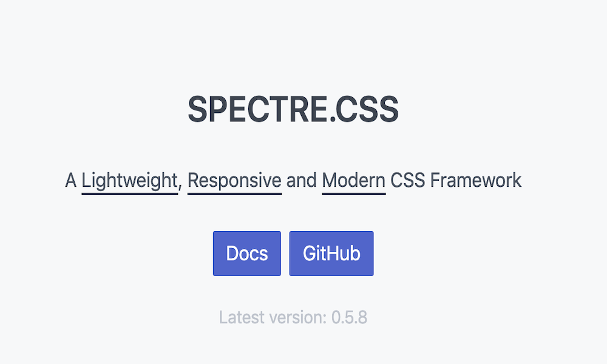Click the SPECTRE.CSS heading
Viewport: 607px width, 364px height.
[x=293, y=110]
